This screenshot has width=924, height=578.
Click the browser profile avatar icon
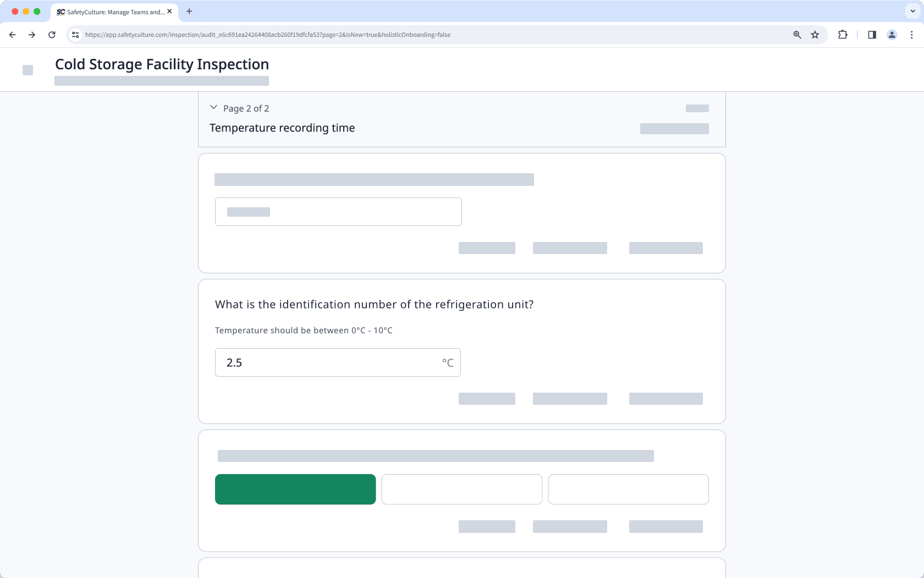[892, 35]
